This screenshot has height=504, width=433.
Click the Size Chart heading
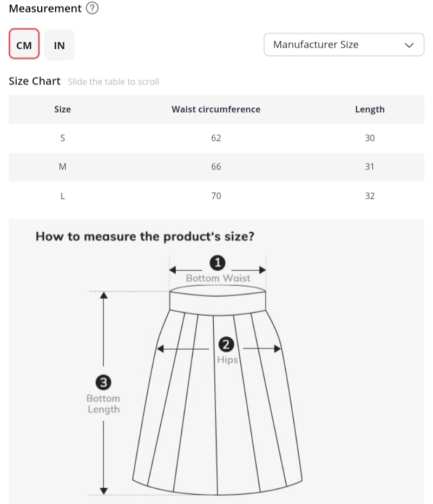click(x=35, y=81)
